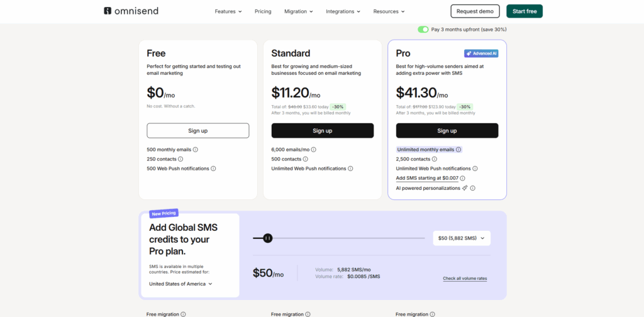Open info icon next to 6,000 emails/mo
Screen dimensions: 644x317
[x=314, y=150]
